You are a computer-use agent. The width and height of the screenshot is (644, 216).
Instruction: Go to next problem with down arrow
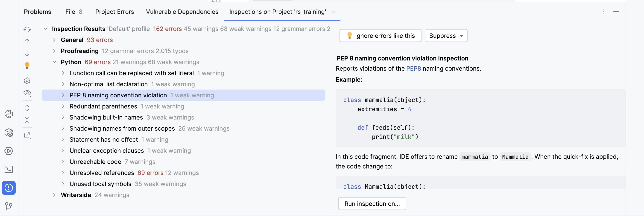(x=27, y=54)
